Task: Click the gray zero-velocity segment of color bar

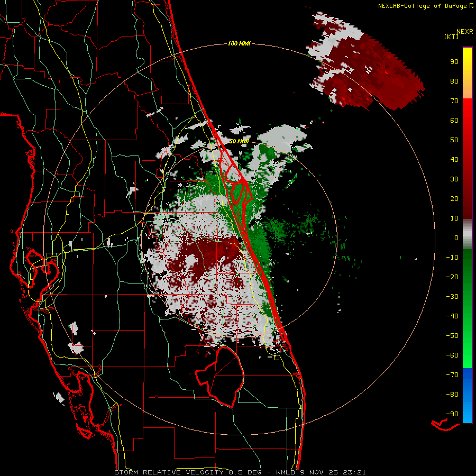Action: 467,234
